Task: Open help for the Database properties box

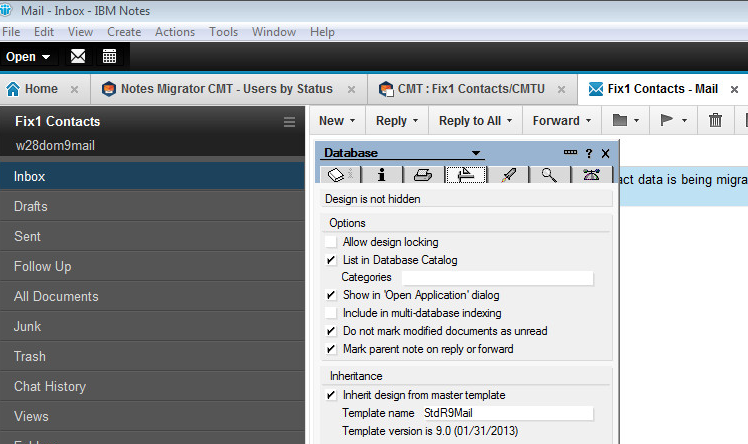Action: tap(589, 154)
